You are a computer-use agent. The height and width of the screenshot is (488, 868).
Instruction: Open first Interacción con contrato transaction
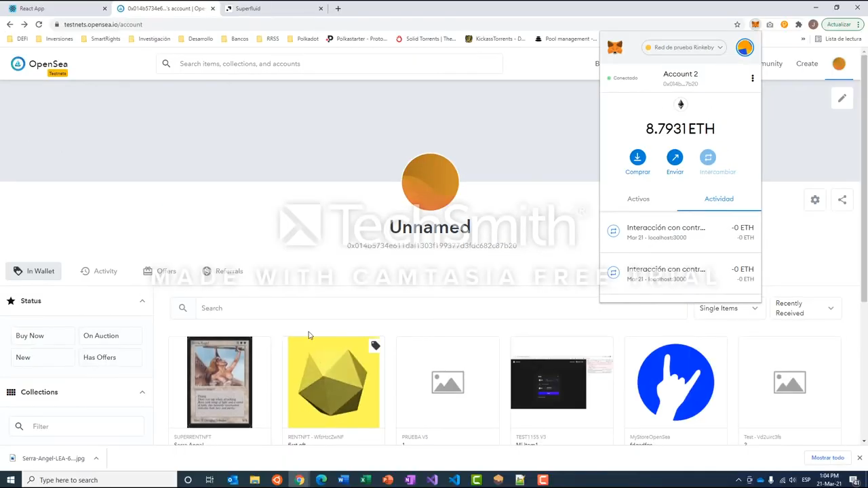[680, 232]
